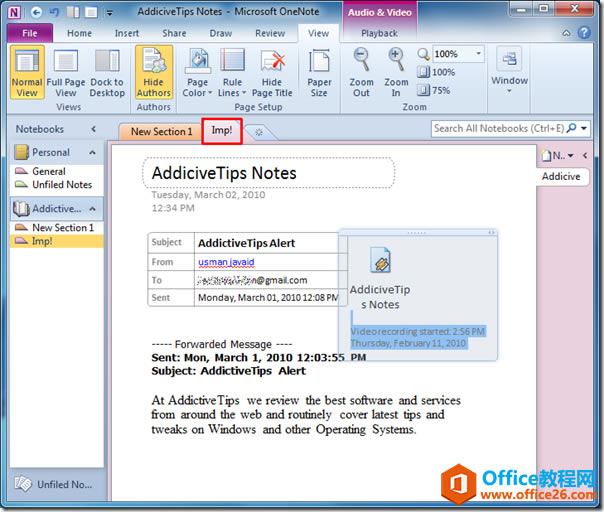Screen dimensions: 604x512
Task: Click the Personal notebook icon
Action: (21, 152)
